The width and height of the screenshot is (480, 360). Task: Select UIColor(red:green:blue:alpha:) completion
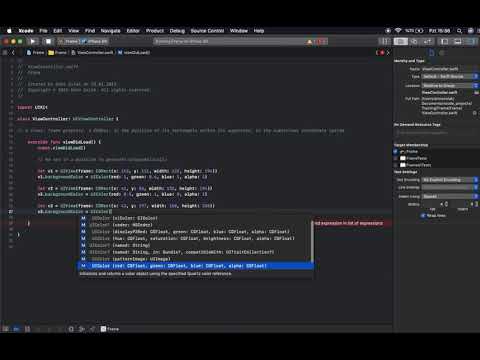point(196,266)
